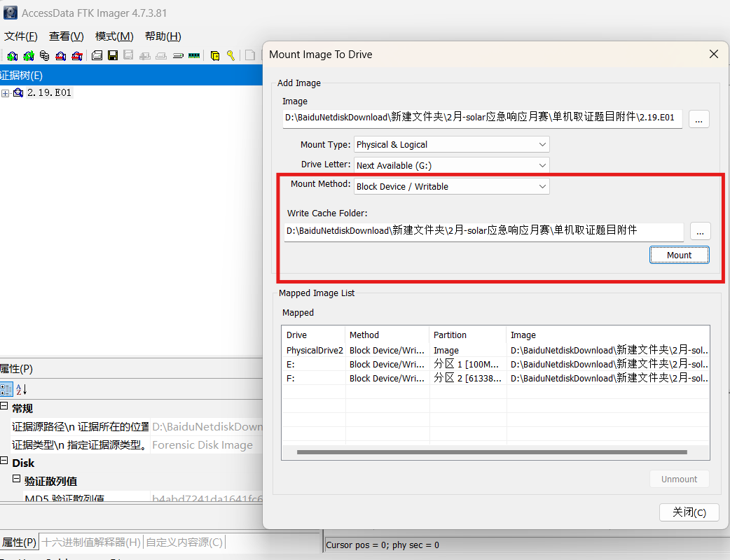Select the F: drive row in Mapped list
This screenshot has width=730, height=560.
click(x=496, y=378)
